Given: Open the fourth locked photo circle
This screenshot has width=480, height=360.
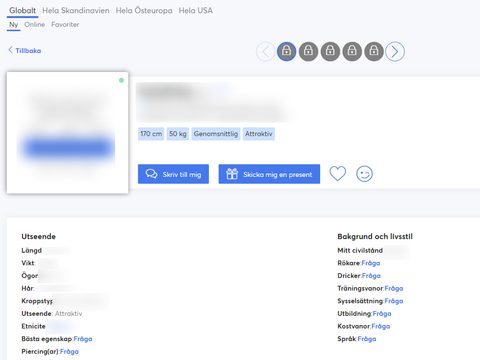Looking at the screenshot, I should point(352,51).
